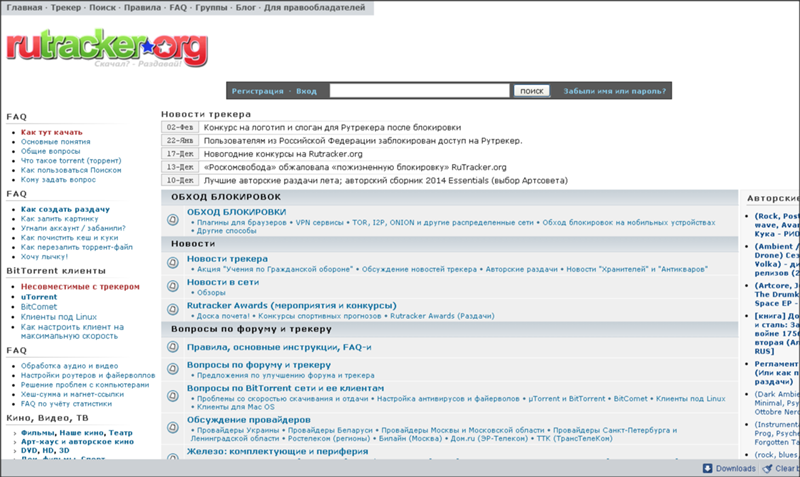Open BitComet client link
800x477 pixels.
39,307
